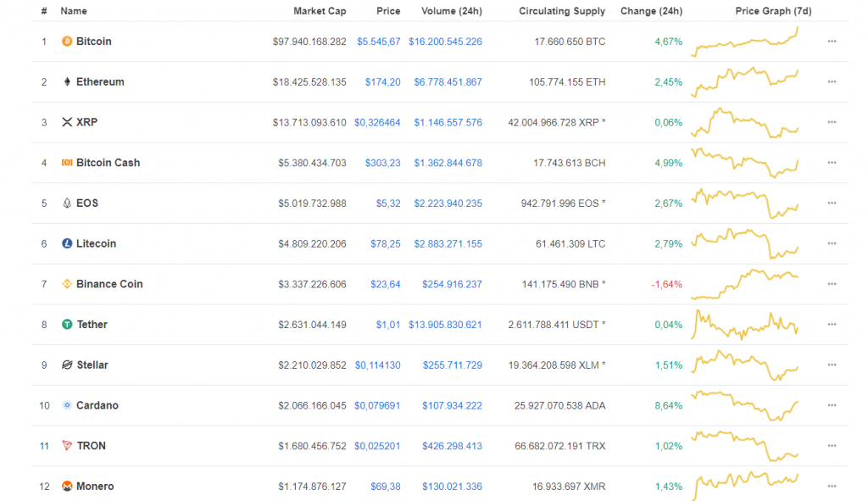The height and width of the screenshot is (501, 868).
Task: Open the more-options dots for Tether row
Action: tap(832, 325)
